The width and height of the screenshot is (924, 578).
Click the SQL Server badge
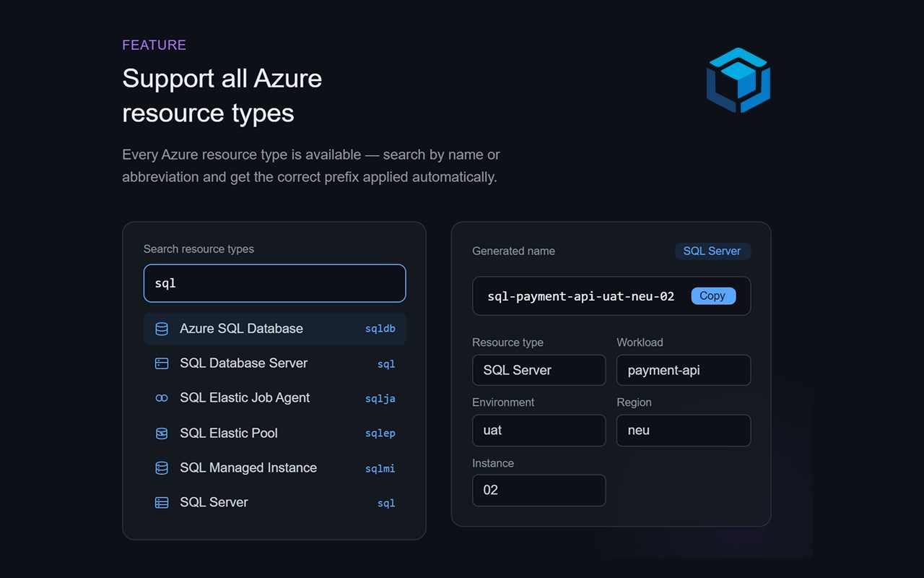(x=712, y=251)
